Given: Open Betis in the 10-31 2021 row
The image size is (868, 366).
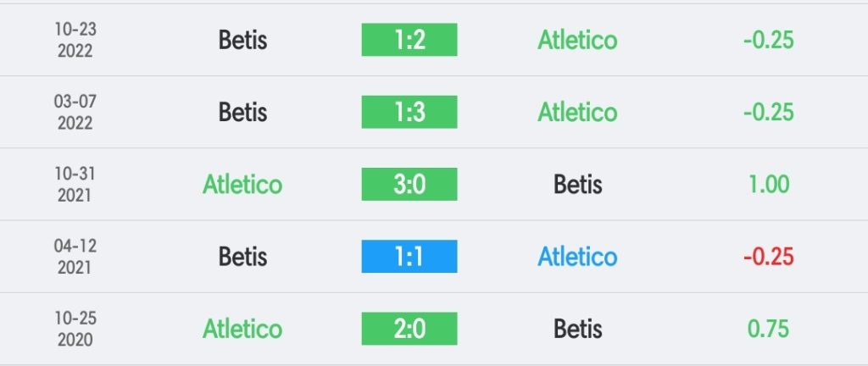Looking at the screenshot, I should click(x=577, y=184).
